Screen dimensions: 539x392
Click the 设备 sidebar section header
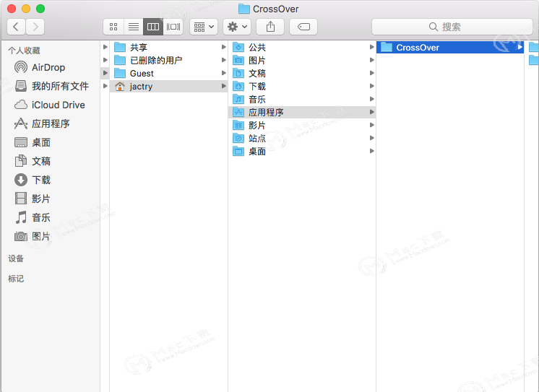[16, 258]
